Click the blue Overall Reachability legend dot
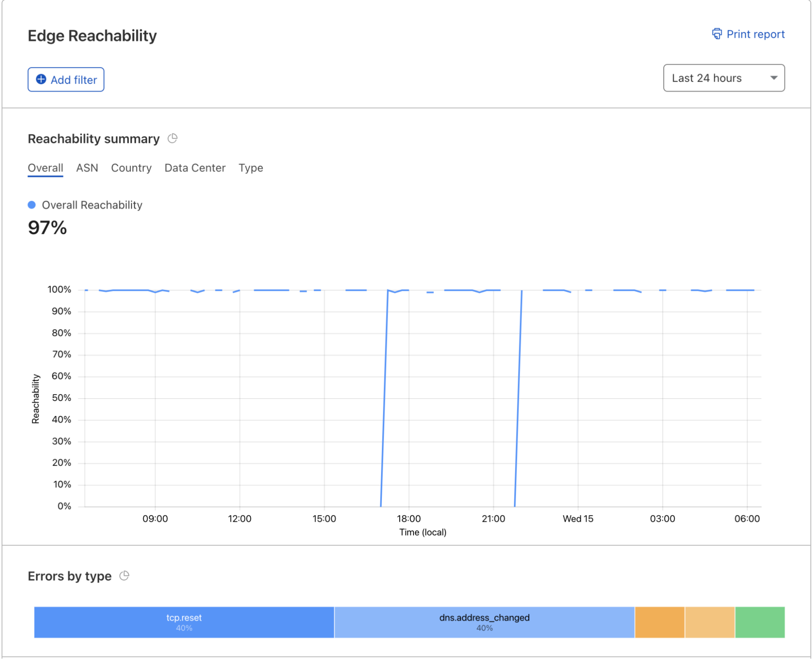The height and width of the screenshot is (659, 812). point(32,205)
